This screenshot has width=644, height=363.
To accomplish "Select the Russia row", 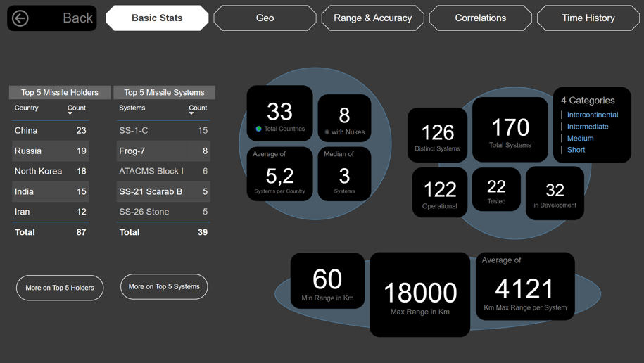I will 51,151.
